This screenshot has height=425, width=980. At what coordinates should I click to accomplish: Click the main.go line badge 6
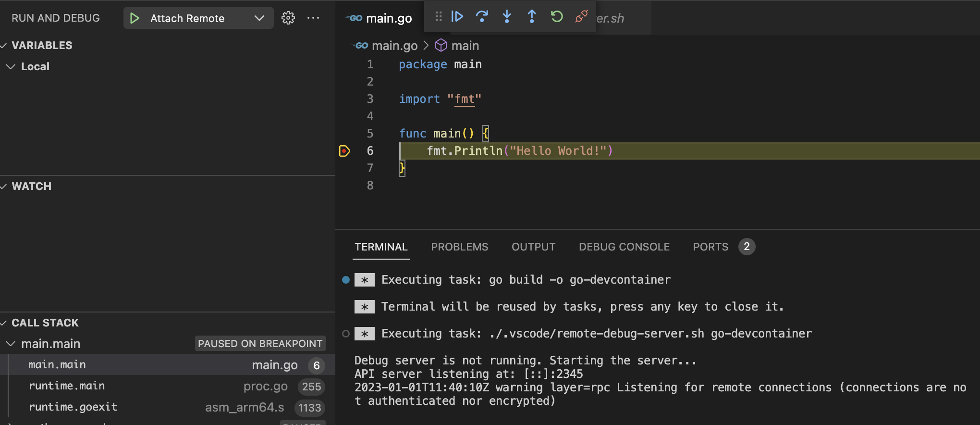pos(317,366)
